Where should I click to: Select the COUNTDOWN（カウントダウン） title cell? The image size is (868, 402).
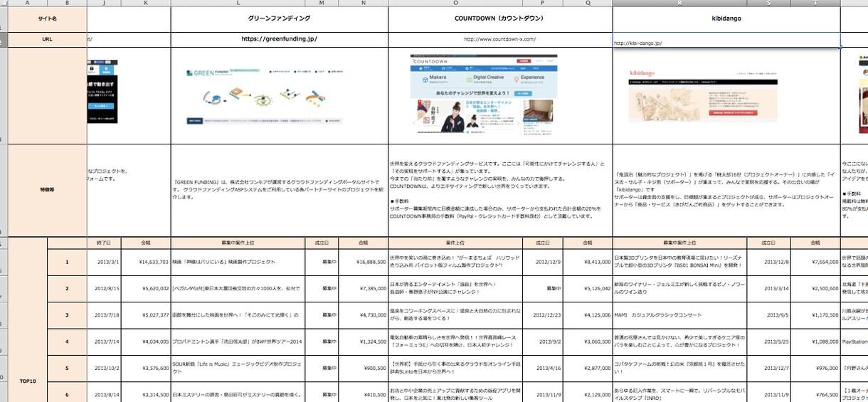[500, 19]
